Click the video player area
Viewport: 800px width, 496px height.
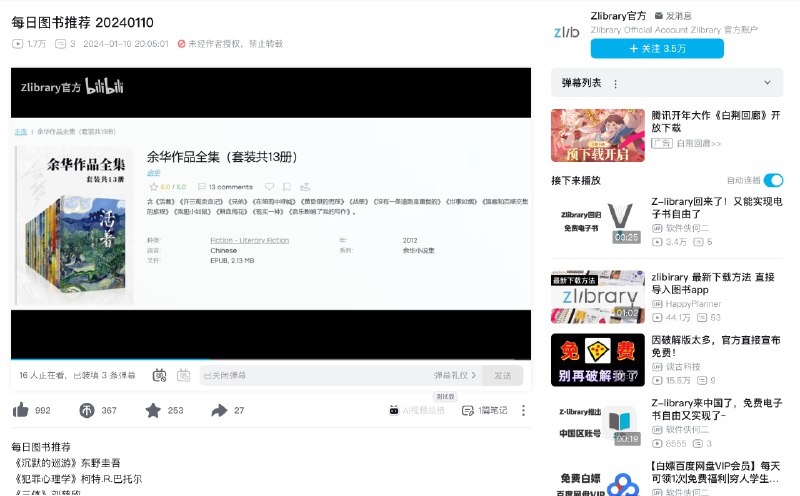click(x=271, y=214)
